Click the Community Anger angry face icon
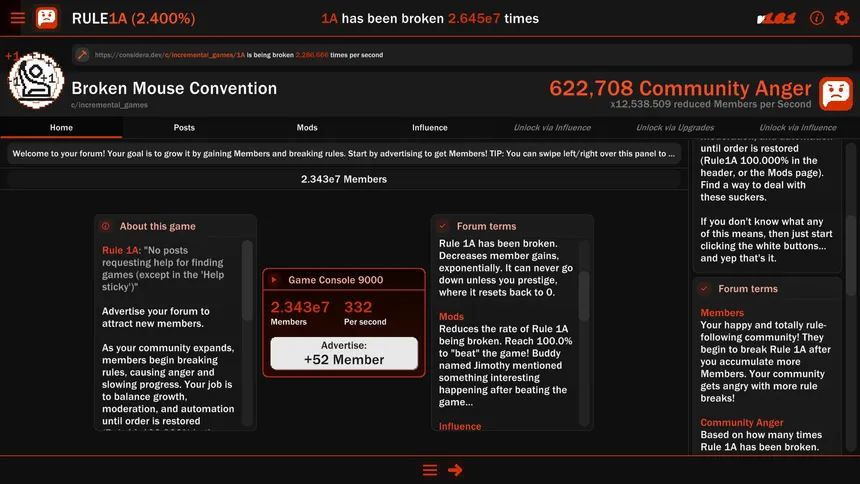860x484 pixels. coord(836,94)
